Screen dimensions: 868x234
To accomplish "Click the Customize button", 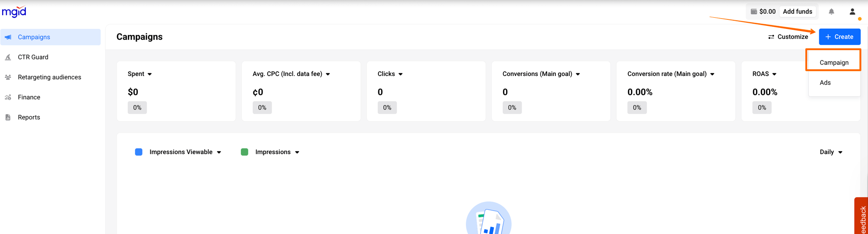I will point(788,37).
